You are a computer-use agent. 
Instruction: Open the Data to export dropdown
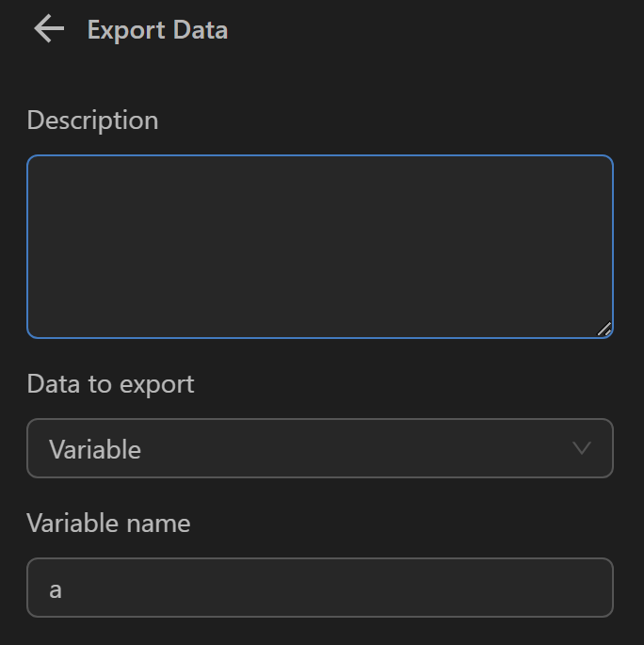(319, 448)
